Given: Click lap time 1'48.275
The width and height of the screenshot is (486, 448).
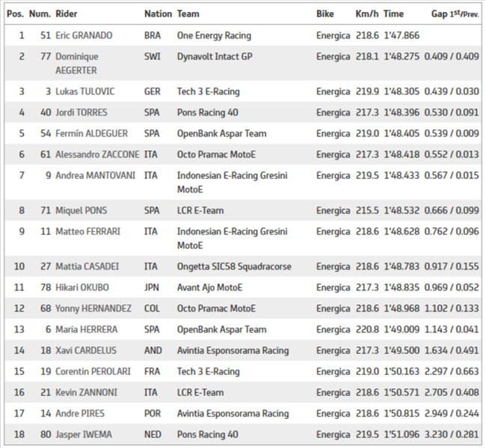Looking at the screenshot, I should pyautogui.click(x=402, y=56).
